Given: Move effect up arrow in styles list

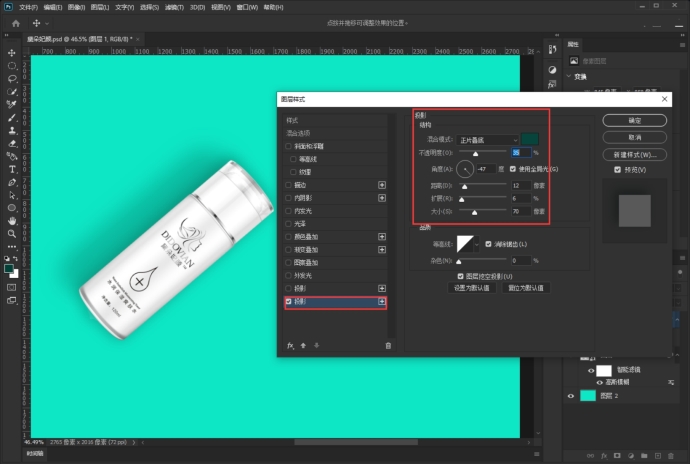Looking at the screenshot, I should 303,346.
